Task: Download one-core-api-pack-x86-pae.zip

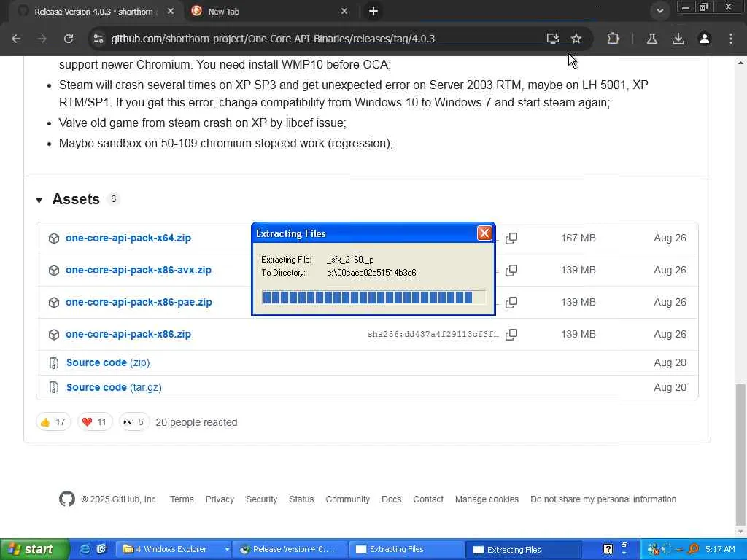Action: [x=139, y=302]
